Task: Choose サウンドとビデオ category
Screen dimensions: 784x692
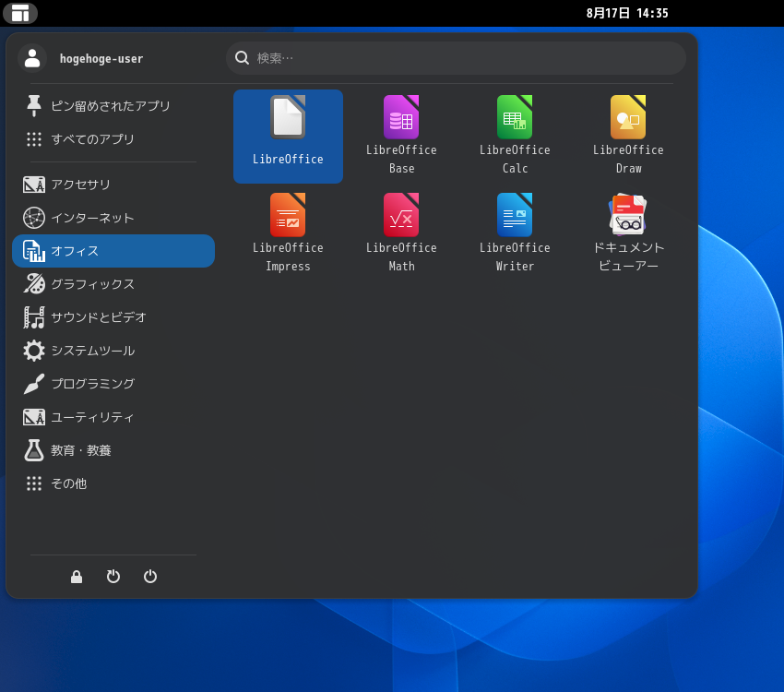Action: tap(114, 317)
